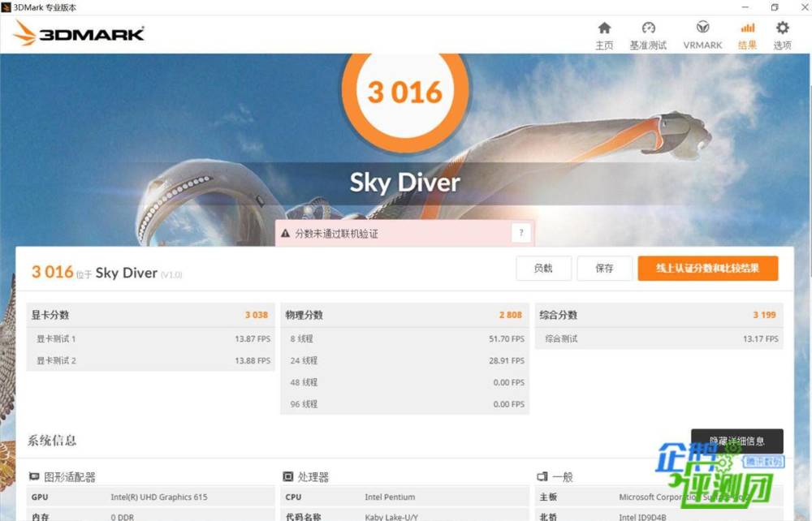812x521 pixels.
Task: Click the 分数未通过联机验证 warning message
Action: pyautogui.click(x=337, y=234)
